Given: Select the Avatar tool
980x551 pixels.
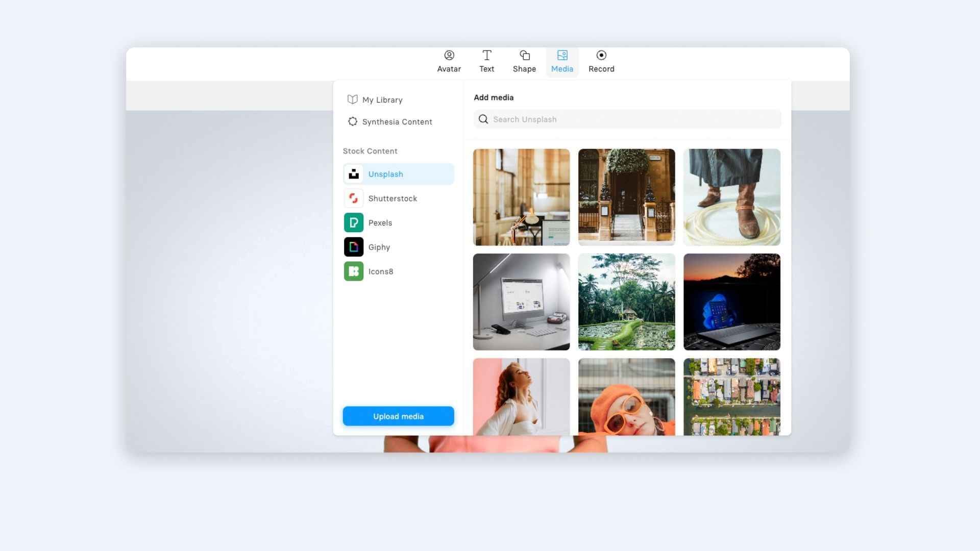Looking at the screenshot, I should coord(449,61).
